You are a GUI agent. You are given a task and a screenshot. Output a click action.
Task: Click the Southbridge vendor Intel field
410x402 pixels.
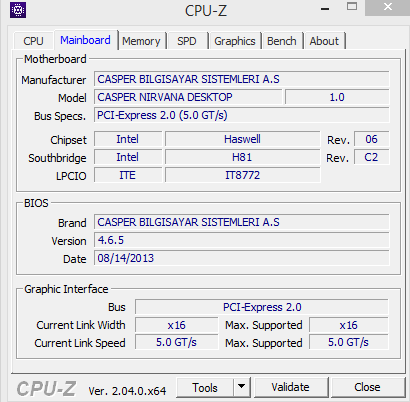[128, 157]
